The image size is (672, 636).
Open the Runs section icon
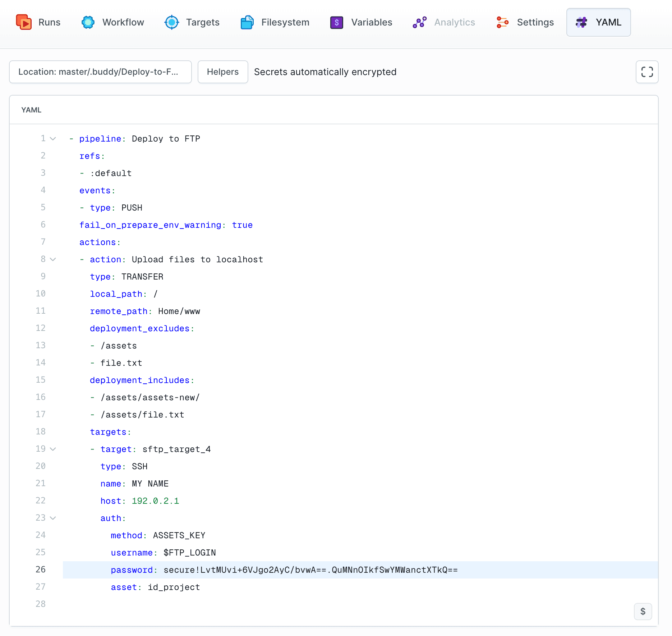tap(24, 22)
